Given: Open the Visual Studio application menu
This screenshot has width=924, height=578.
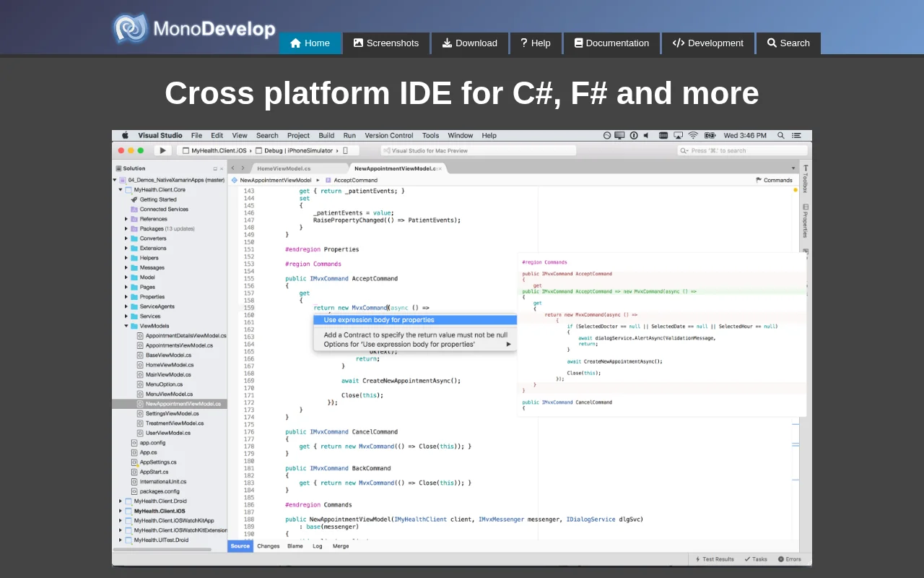Looking at the screenshot, I should point(160,135).
